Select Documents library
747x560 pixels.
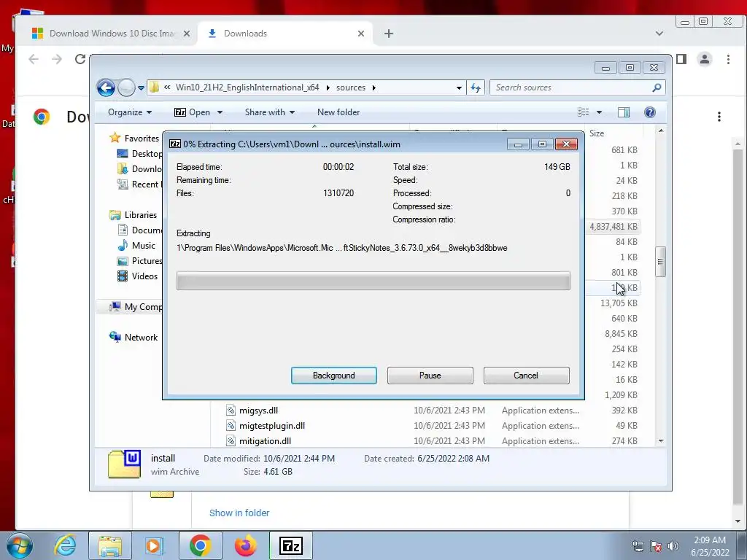point(140,230)
